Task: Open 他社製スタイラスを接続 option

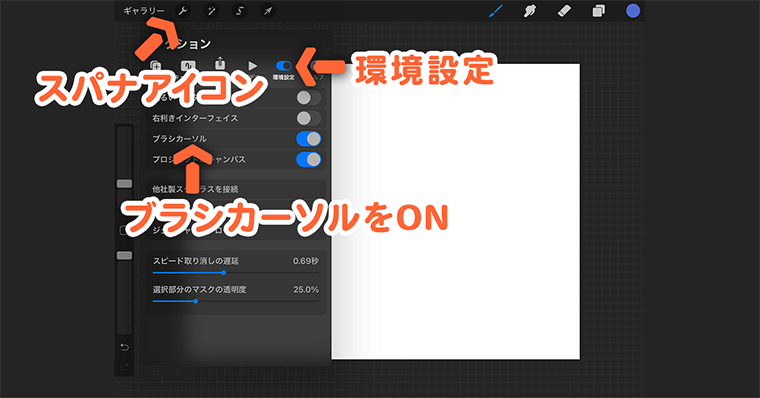Action: point(236,189)
